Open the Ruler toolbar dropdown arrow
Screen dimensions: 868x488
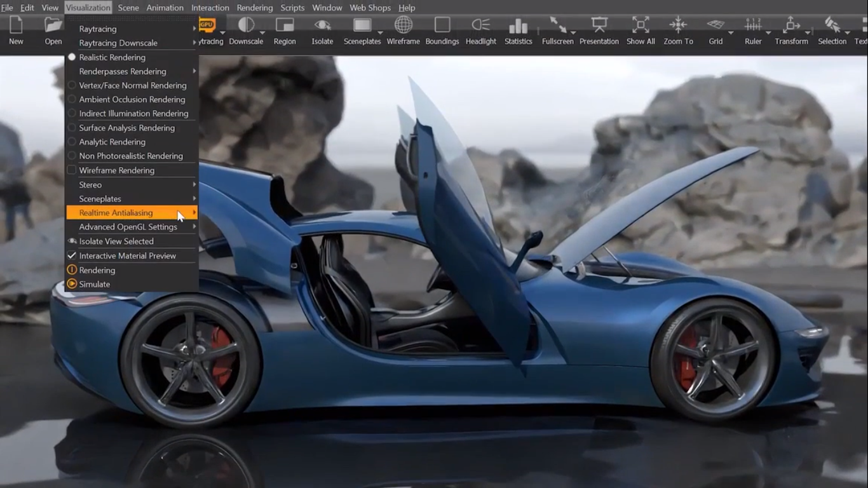pyautogui.click(x=768, y=32)
